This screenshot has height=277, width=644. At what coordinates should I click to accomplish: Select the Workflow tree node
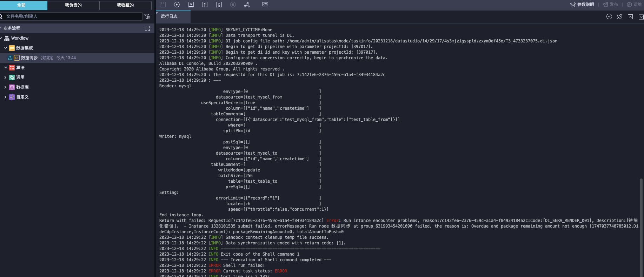tap(20, 38)
